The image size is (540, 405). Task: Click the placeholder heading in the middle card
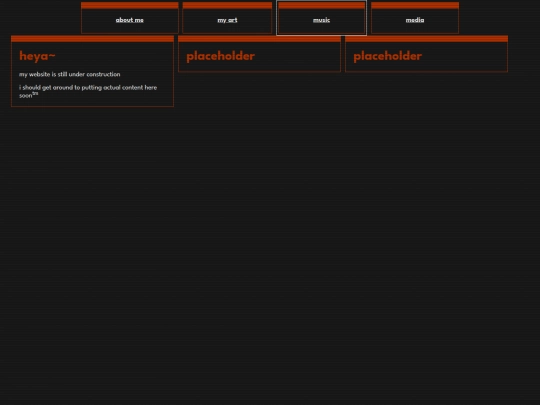click(x=220, y=56)
